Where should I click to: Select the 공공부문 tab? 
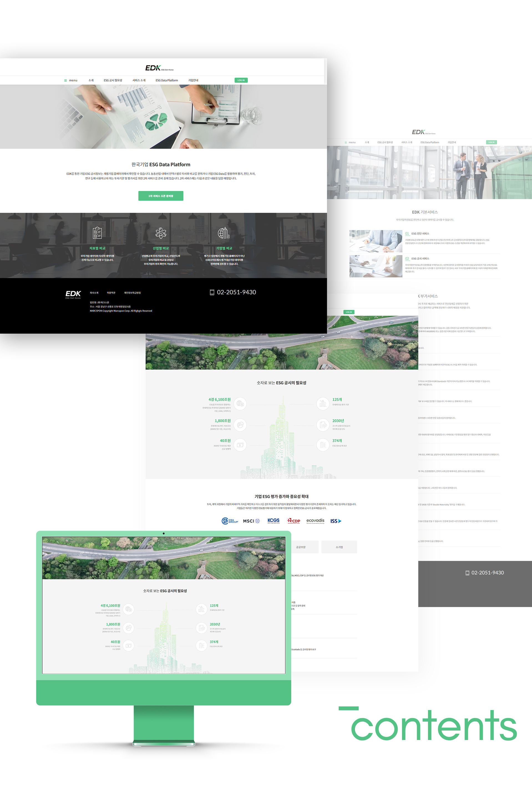point(301,547)
